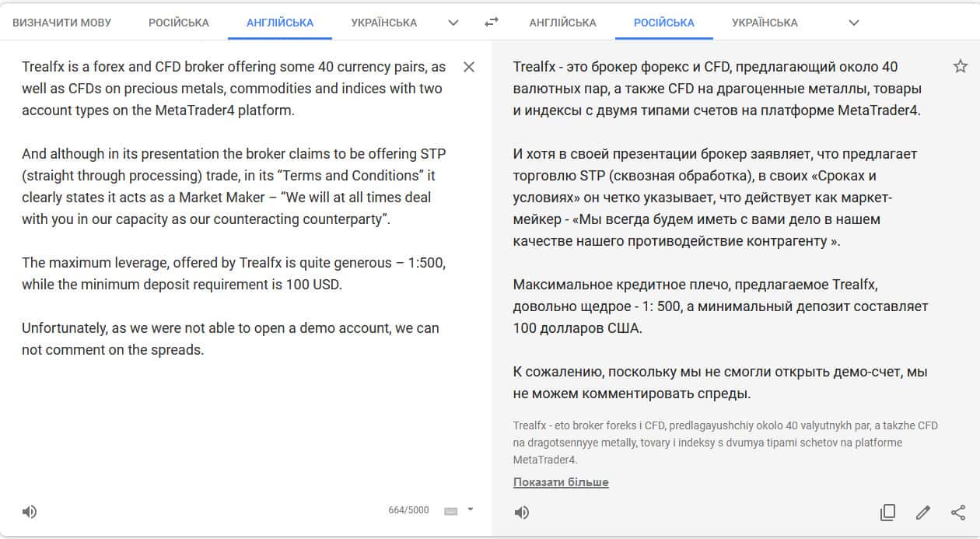This screenshot has width=980, height=539.
Task: Copy the translation to clipboard
Action: (x=887, y=512)
